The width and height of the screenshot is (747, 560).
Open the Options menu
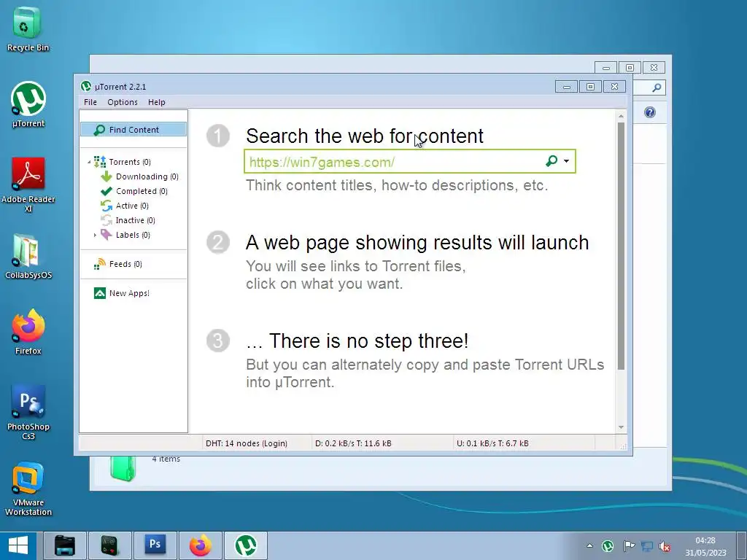tap(123, 102)
